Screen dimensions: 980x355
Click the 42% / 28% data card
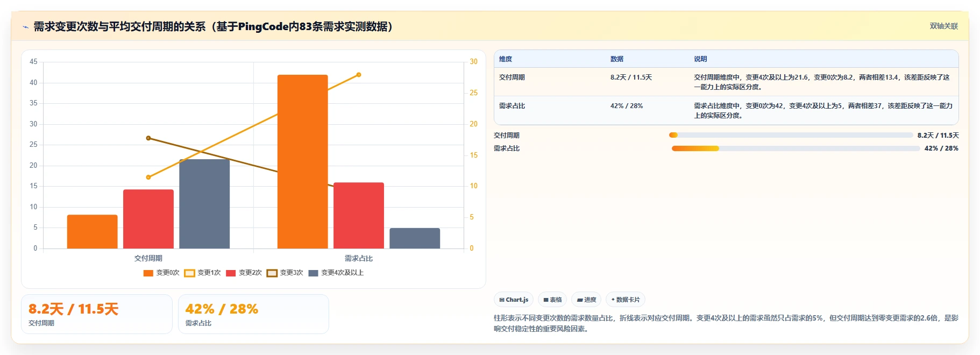tap(253, 314)
